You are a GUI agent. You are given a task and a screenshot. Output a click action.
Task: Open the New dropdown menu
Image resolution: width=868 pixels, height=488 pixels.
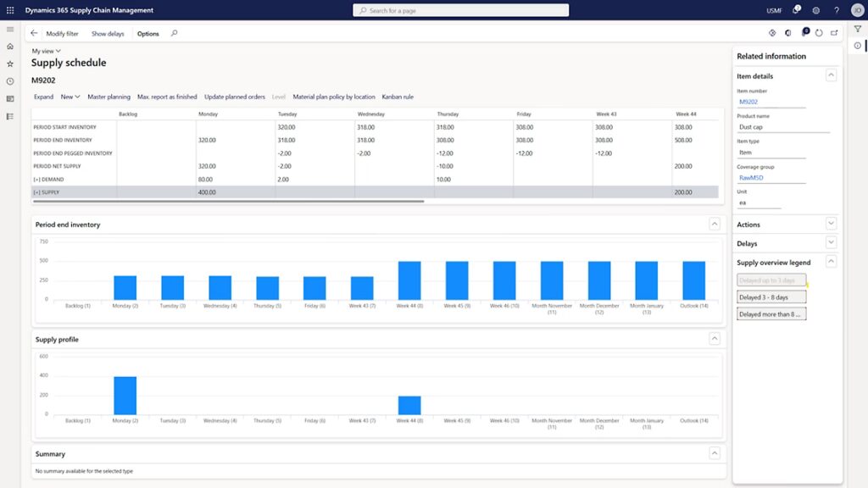click(70, 97)
